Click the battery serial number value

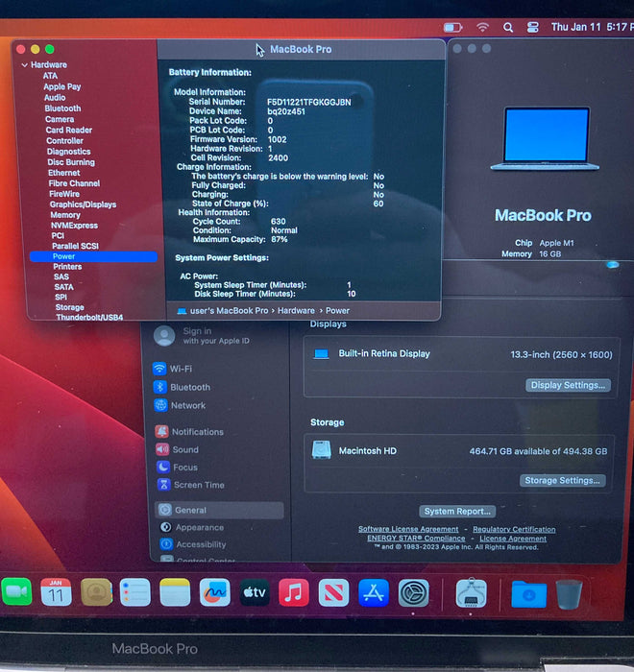pos(309,102)
